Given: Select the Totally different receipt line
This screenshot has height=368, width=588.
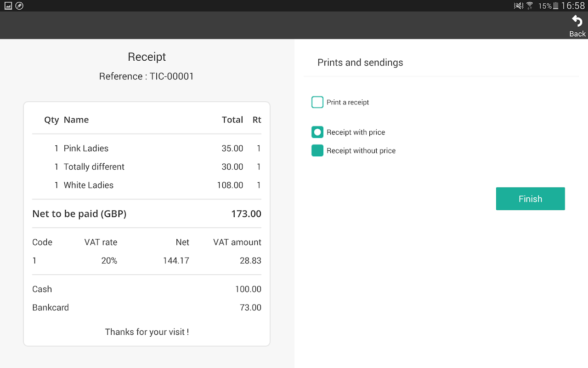Looking at the screenshot, I should [x=94, y=167].
